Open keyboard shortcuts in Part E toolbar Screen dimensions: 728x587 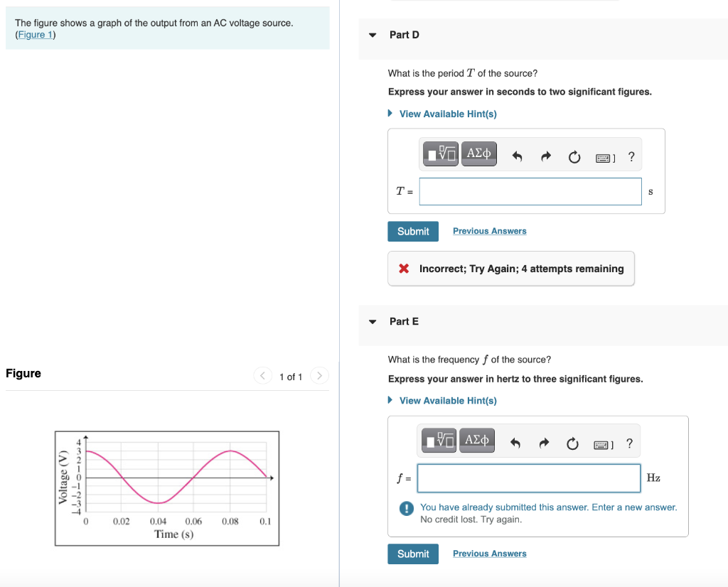click(x=601, y=443)
